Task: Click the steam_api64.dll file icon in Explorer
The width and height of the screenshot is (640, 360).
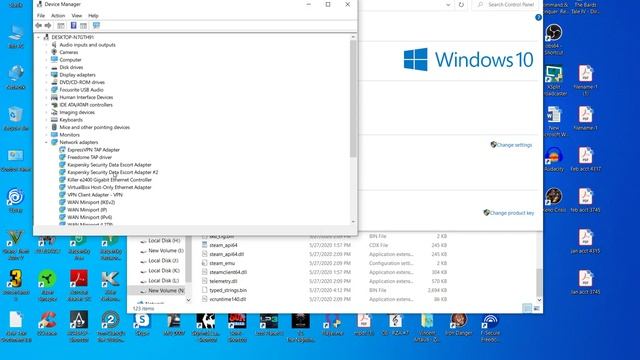Action: pyautogui.click(x=204, y=254)
